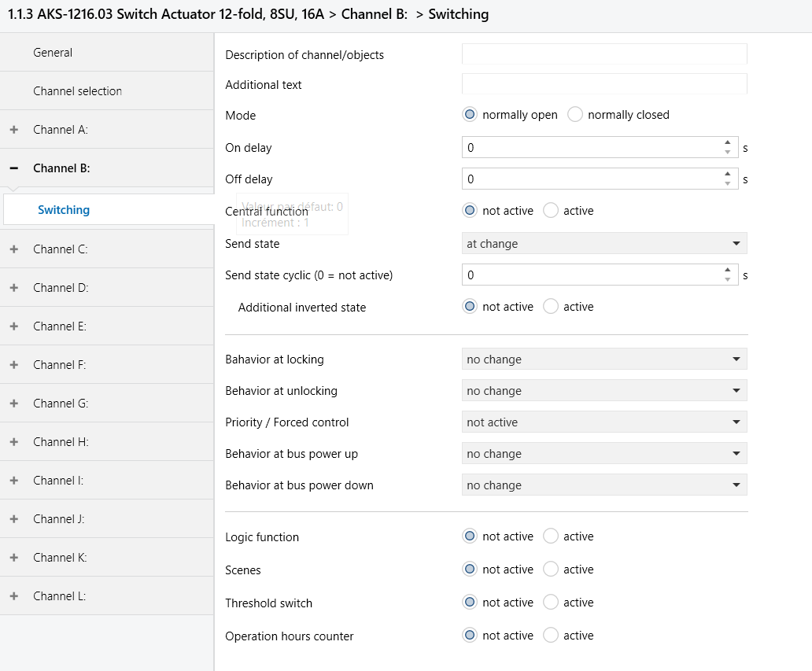The image size is (812, 671).
Task: Activate the Central function option
Action: coord(551,211)
